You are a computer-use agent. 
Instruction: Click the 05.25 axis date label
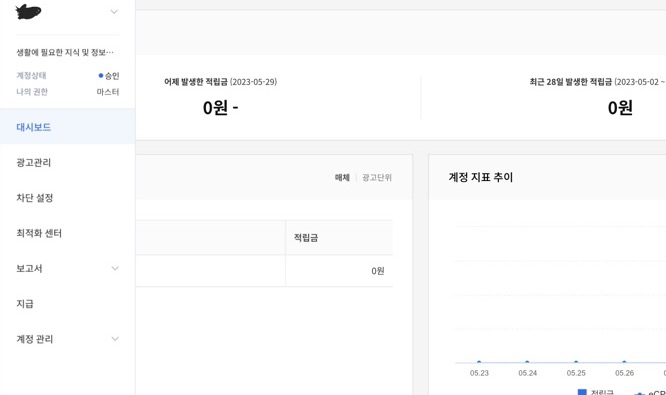click(x=576, y=373)
